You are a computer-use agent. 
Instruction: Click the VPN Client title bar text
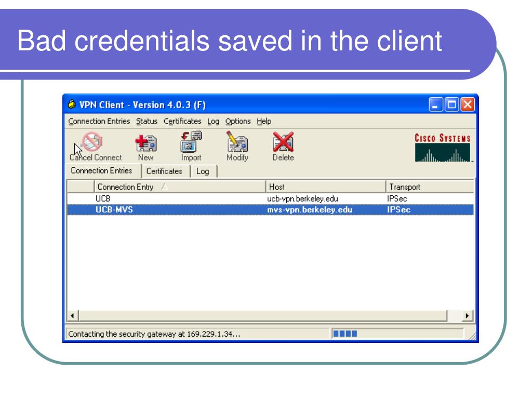click(142, 105)
